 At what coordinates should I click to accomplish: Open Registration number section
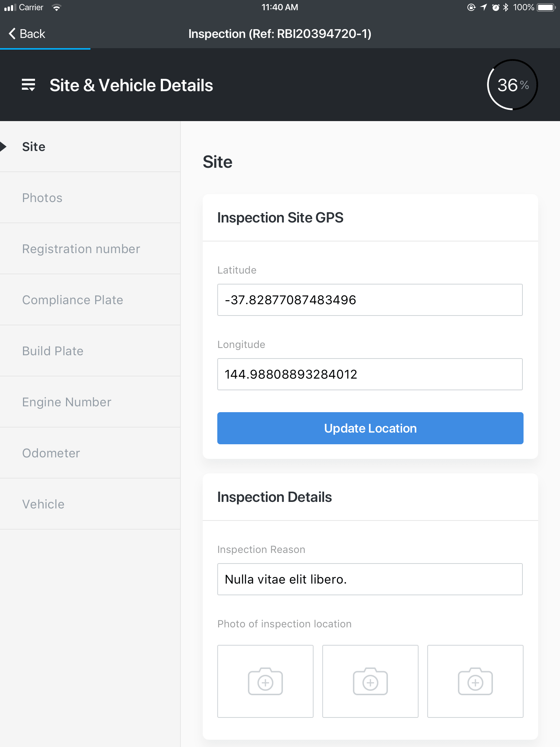pyautogui.click(x=81, y=249)
